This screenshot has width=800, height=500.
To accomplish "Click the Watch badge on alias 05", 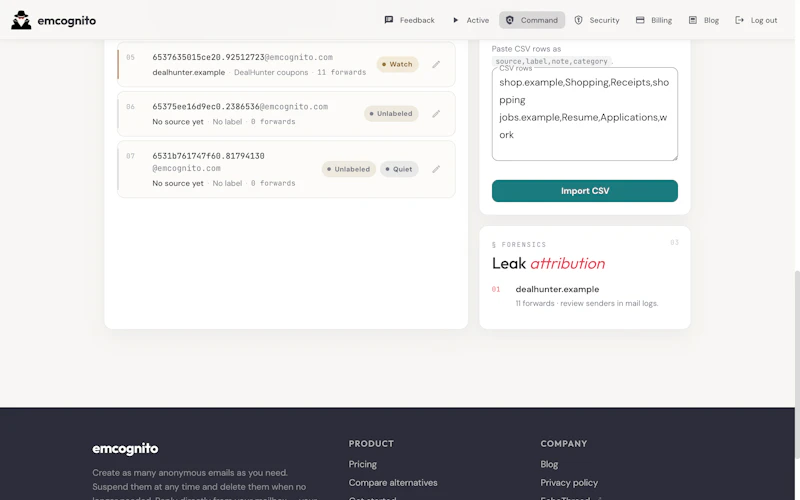I will 397,64.
